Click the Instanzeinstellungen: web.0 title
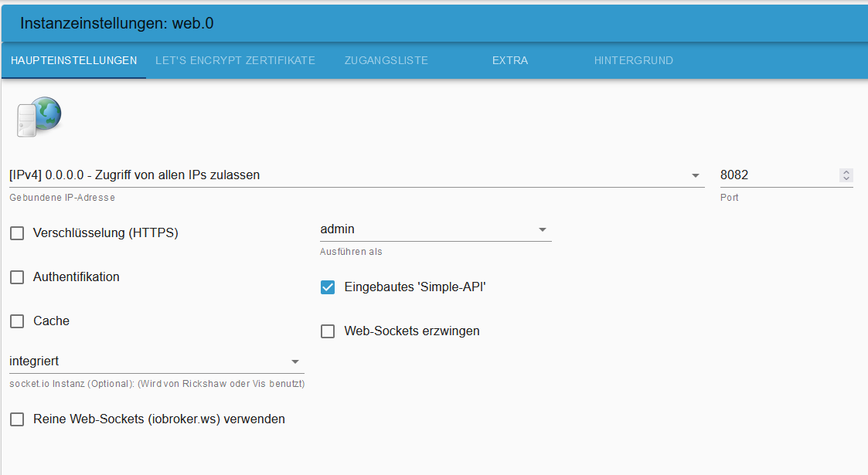This screenshot has height=475, width=868. pyautogui.click(x=117, y=23)
